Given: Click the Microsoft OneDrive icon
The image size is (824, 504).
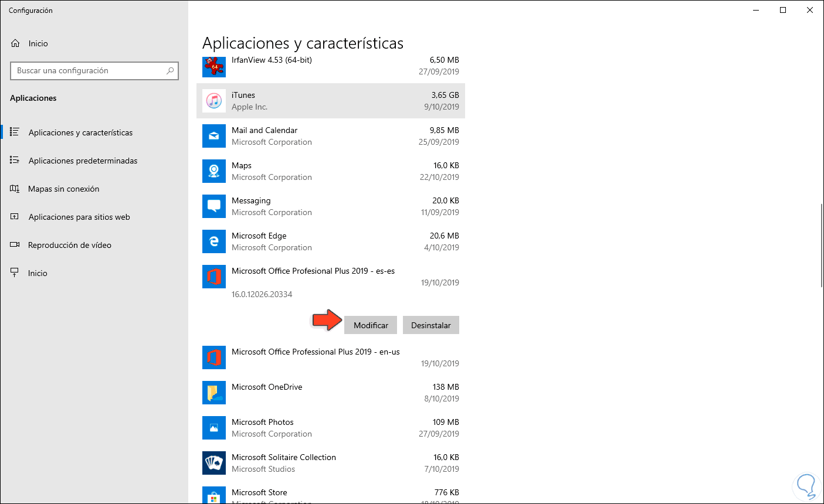Looking at the screenshot, I should point(214,393).
